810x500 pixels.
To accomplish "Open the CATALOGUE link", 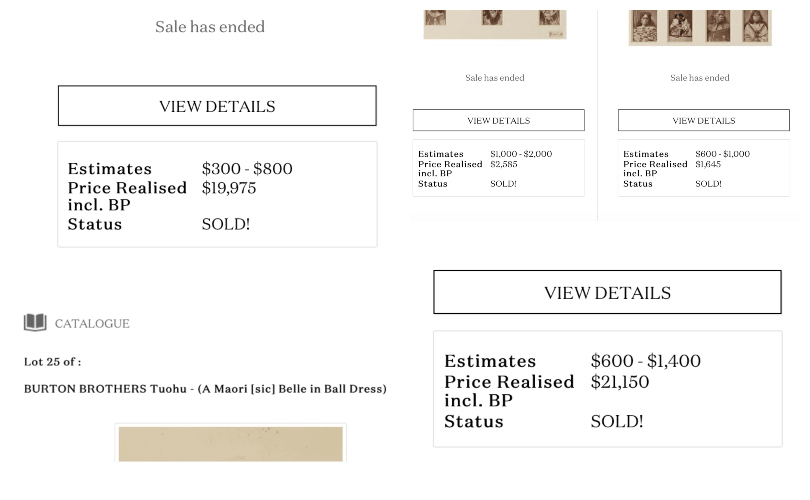I will coord(91,323).
